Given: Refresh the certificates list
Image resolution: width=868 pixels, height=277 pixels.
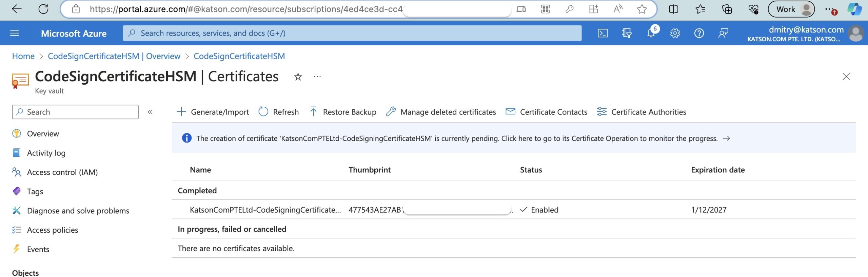Looking at the screenshot, I should click(279, 112).
